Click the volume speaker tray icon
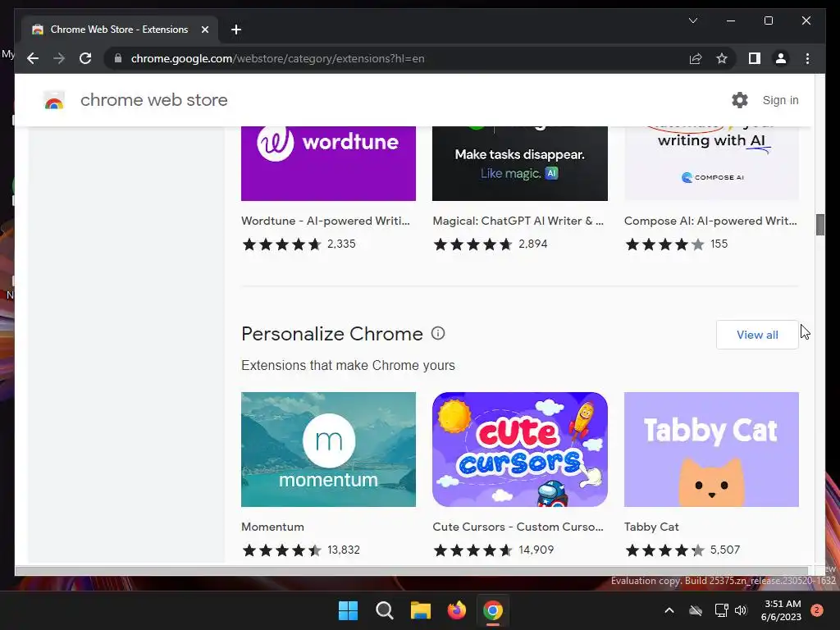This screenshot has height=630, width=840. [741, 610]
